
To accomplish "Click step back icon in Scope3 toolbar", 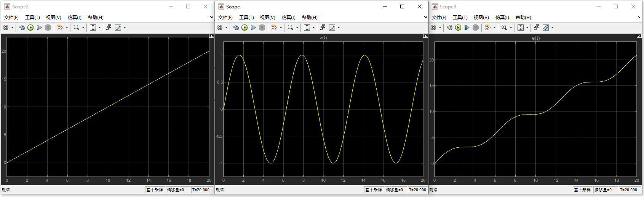I will (x=449, y=27).
